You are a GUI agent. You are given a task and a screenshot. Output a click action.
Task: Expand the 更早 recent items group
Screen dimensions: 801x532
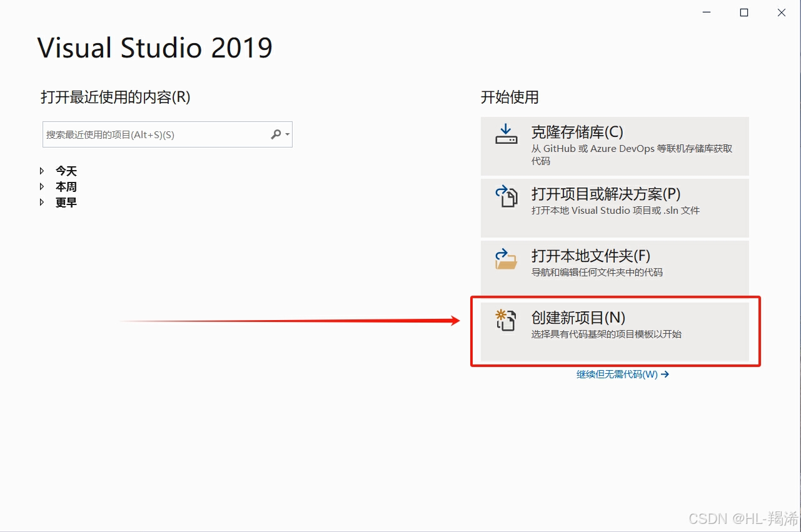pos(66,201)
